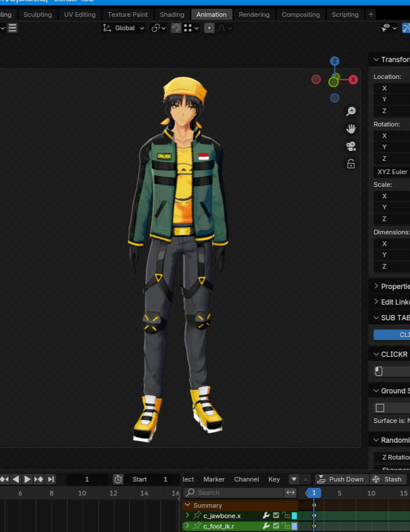Click the zoom view magnifier icon
The image size is (410, 532).
click(351, 111)
